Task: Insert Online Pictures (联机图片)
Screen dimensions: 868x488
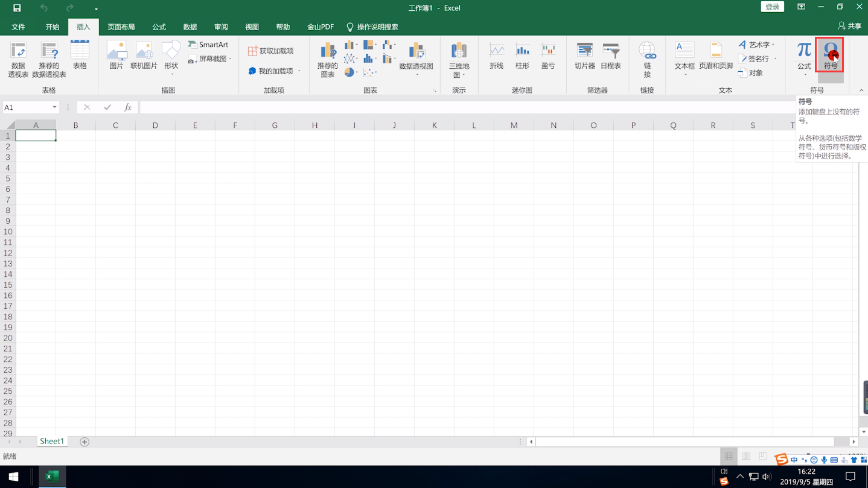Action: point(144,55)
